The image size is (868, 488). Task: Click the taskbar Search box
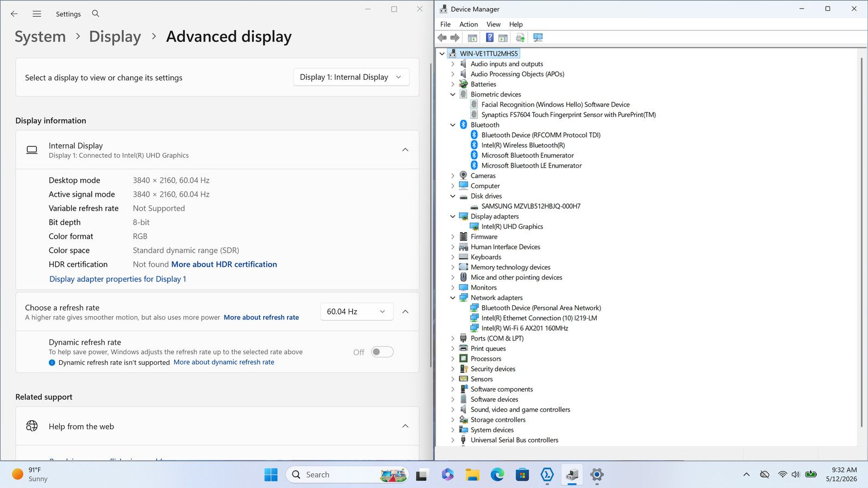(347, 475)
